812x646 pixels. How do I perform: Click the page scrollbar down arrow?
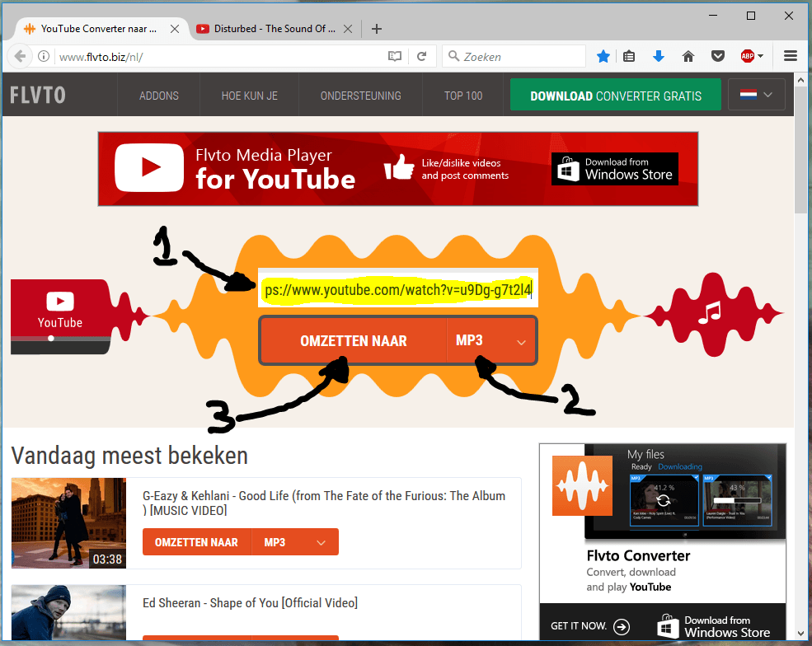coord(800,634)
